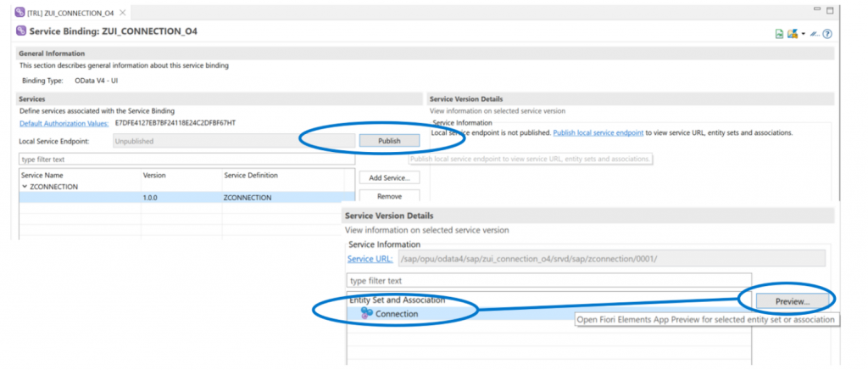
Task: Click the blue slashes toolbar icon
Action: coord(815,34)
